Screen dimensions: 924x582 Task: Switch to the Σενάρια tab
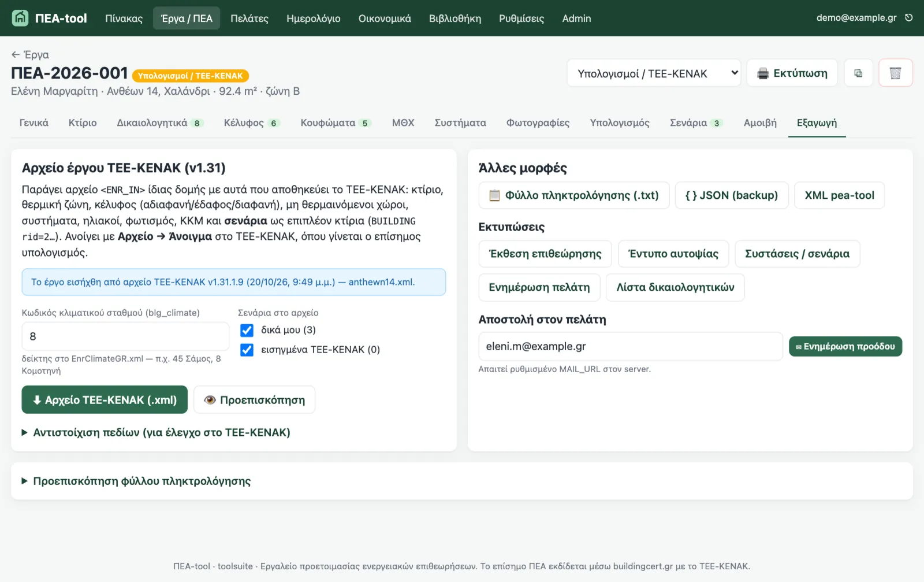click(x=695, y=123)
